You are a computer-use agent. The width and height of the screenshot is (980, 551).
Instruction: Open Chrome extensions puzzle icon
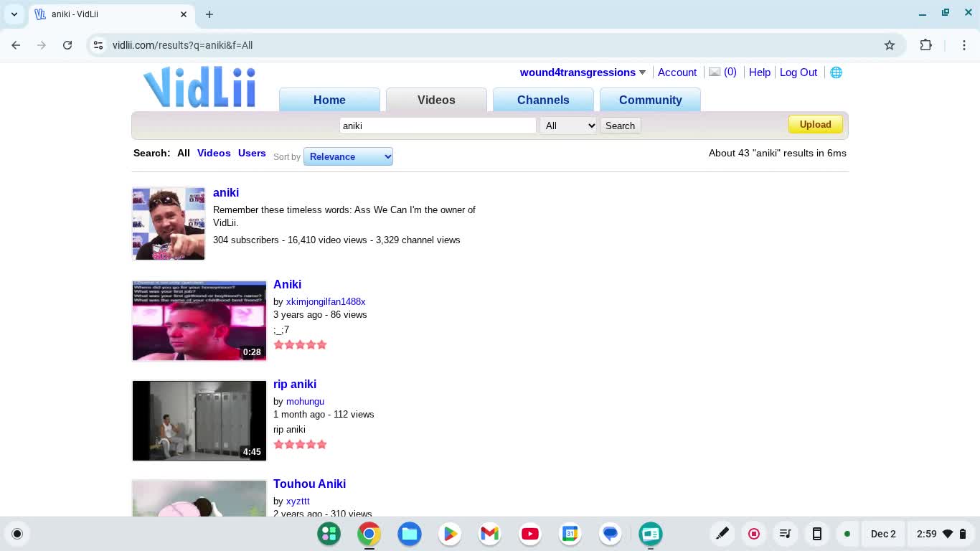(926, 45)
